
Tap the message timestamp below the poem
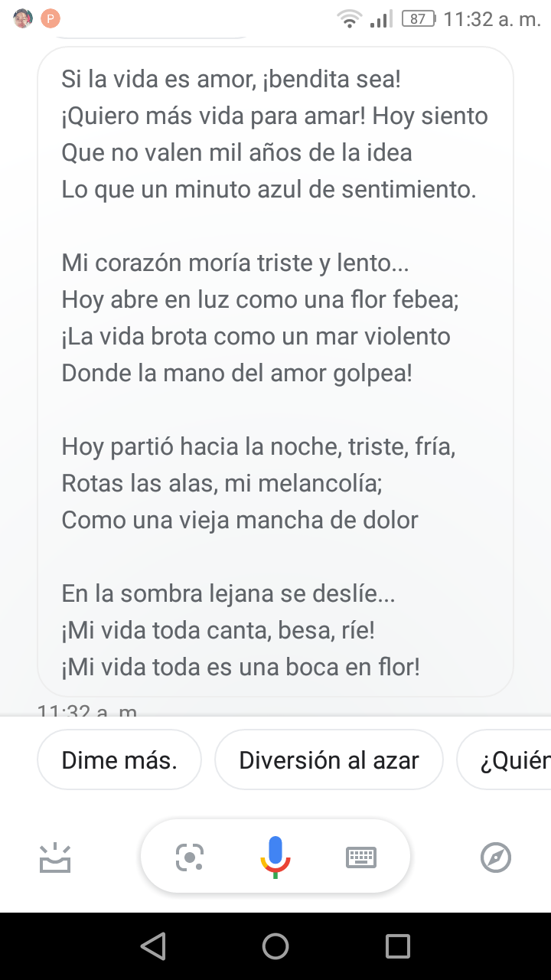tap(87, 710)
